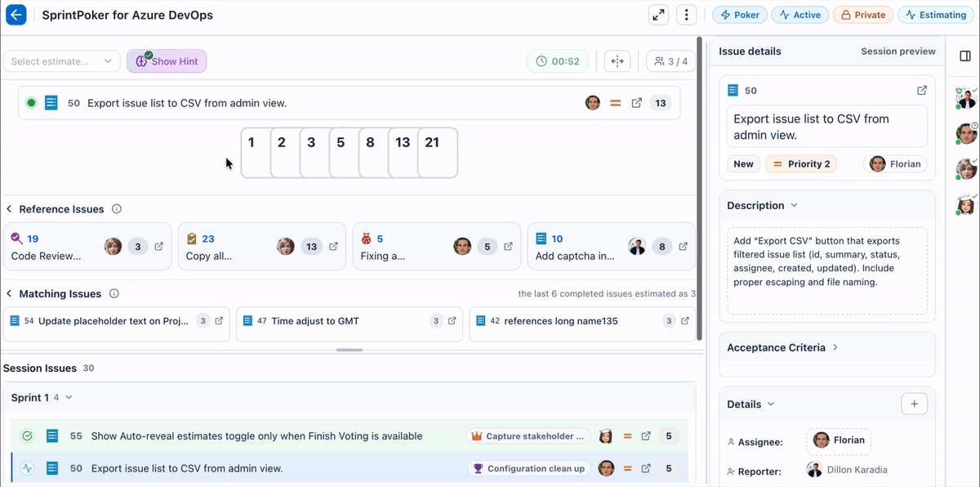Open reference issue 19 external link
Image resolution: width=980 pixels, height=487 pixels.
pos(159,246)
